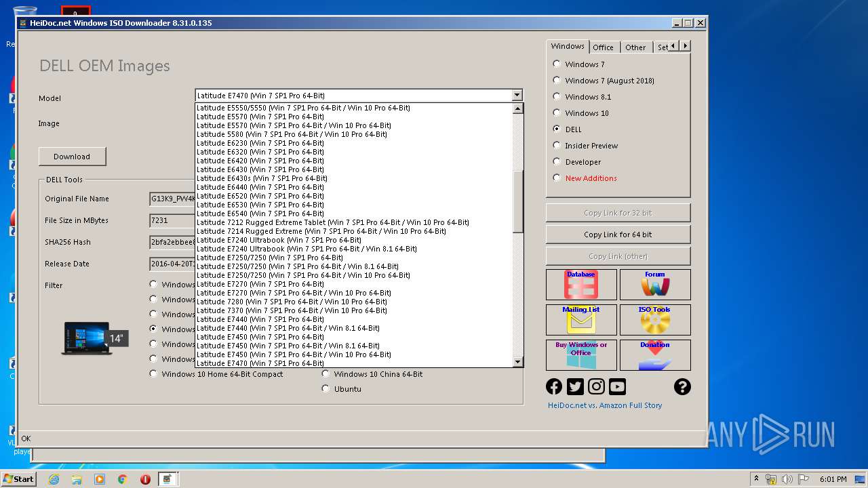
Task: Open the YouTube icon
Action: tap(617, 386)
